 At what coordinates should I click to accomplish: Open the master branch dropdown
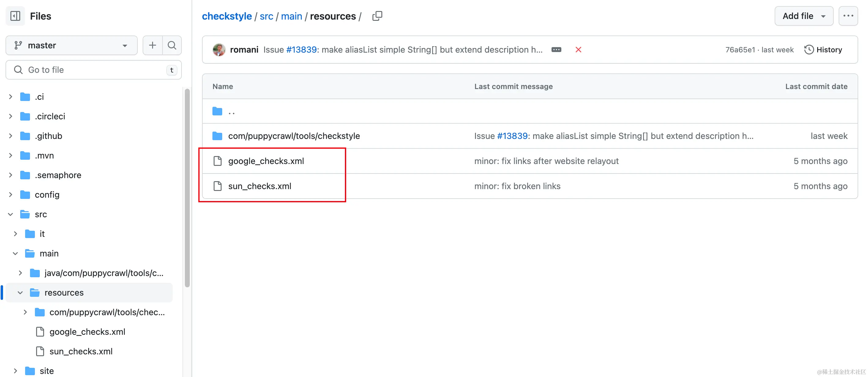click(x=71, y=45)
